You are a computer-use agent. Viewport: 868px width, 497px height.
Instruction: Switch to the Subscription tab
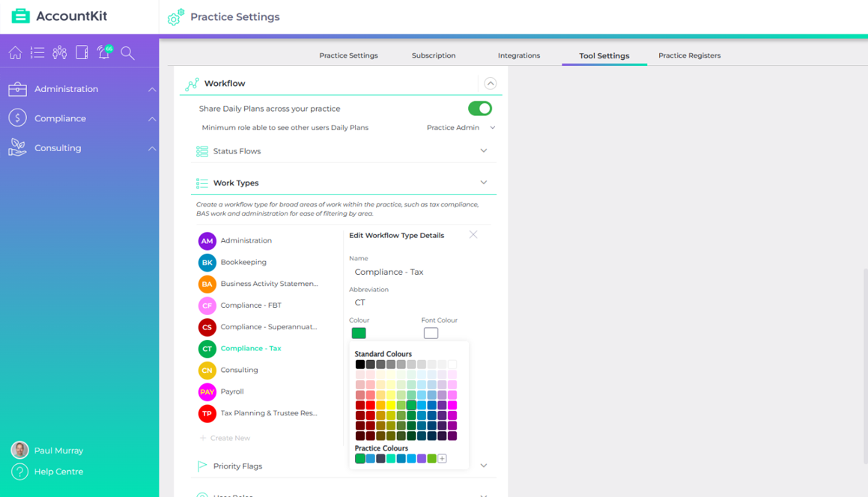pos(434,55)
